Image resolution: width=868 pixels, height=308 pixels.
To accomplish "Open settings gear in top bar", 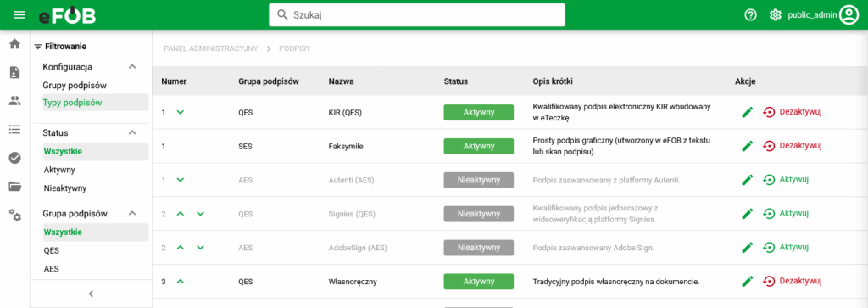I will click(x=776, y=15).
